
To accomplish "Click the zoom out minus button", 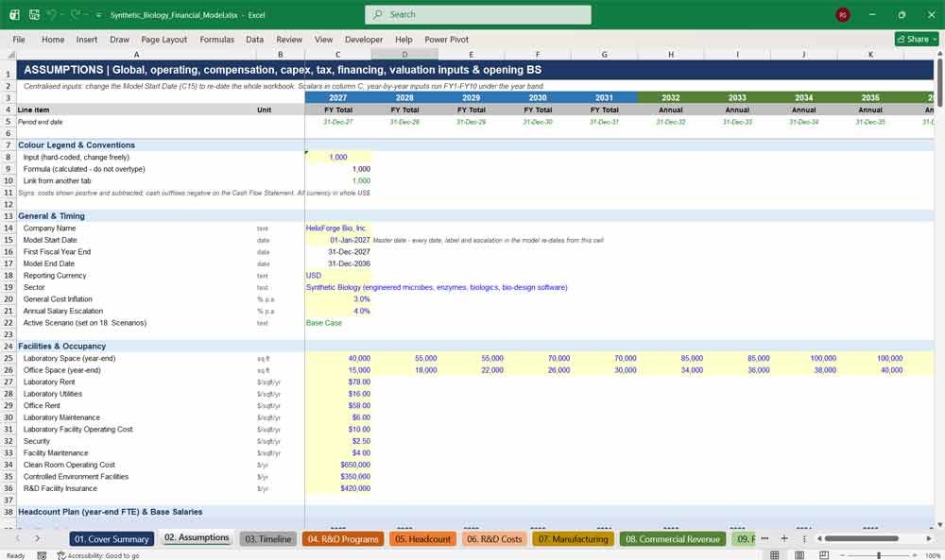I will tap(842, 555).
